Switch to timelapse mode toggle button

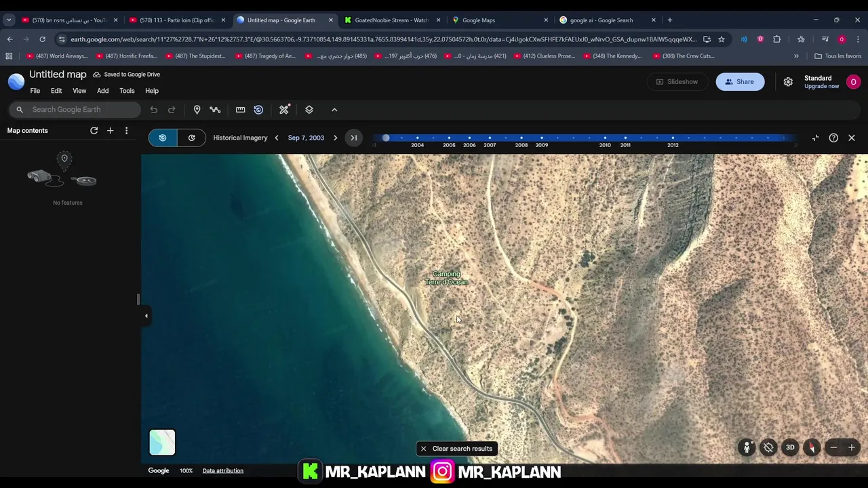[191, 138]
